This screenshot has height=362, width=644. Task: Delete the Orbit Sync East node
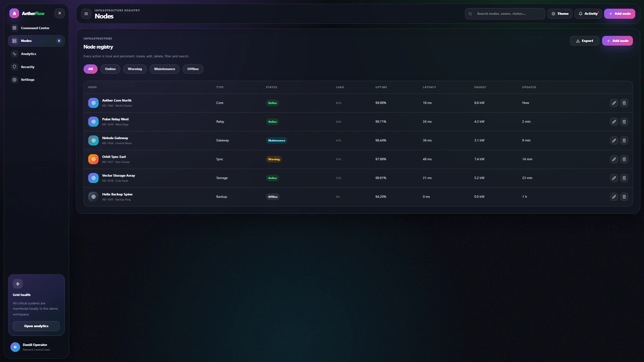624,159
